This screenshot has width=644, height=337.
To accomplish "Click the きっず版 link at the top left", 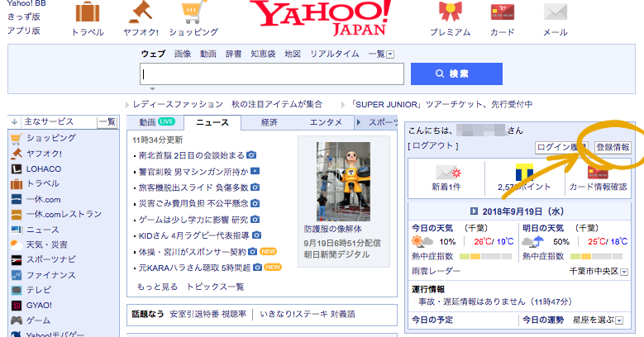I will pyautogui.click(x=24, y=17).
